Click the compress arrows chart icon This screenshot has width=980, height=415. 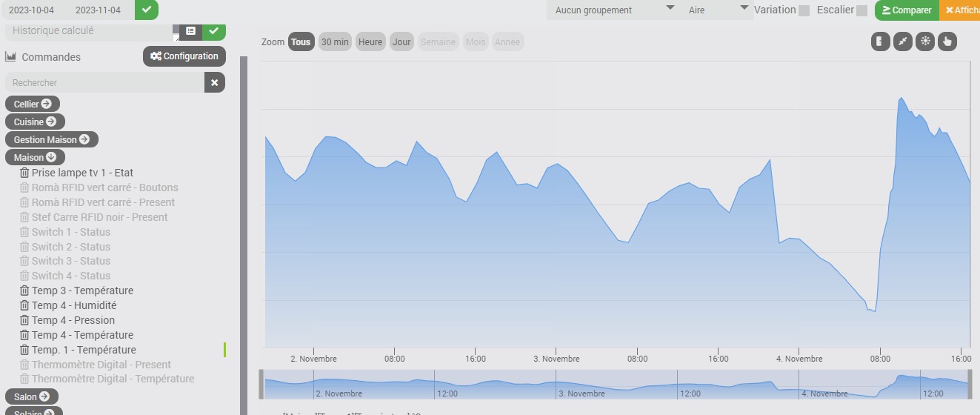[902, 41]
